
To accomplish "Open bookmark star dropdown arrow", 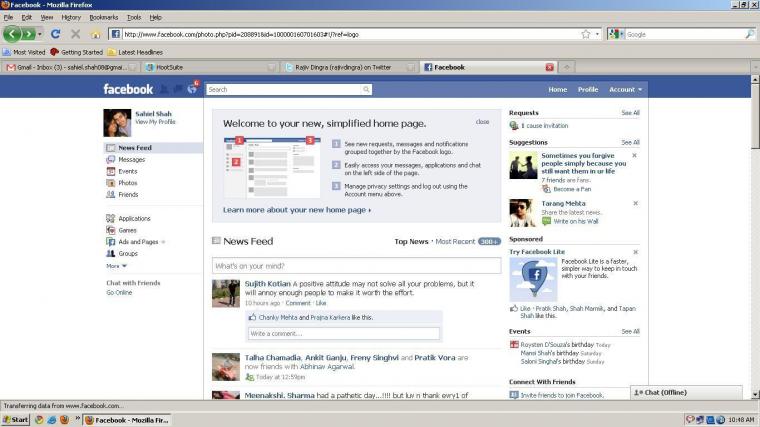I will coord(597,34).
